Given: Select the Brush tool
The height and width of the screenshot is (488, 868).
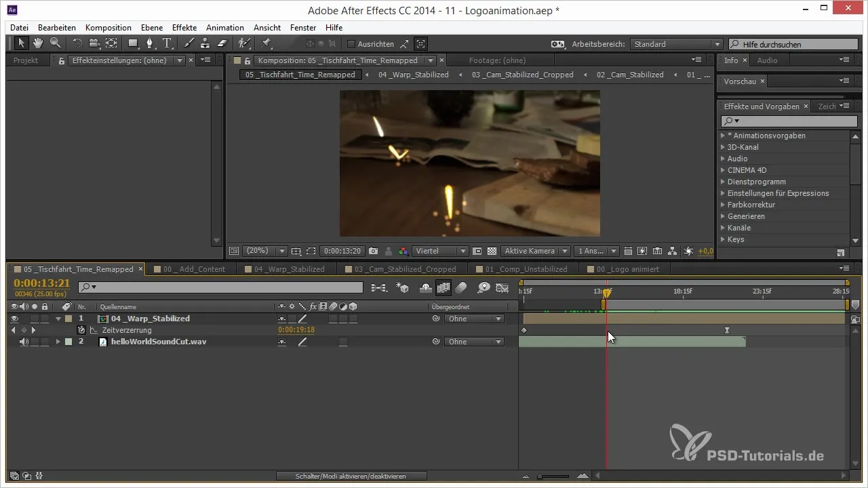Looking at the screenshot, I should (x=189, y=43).
